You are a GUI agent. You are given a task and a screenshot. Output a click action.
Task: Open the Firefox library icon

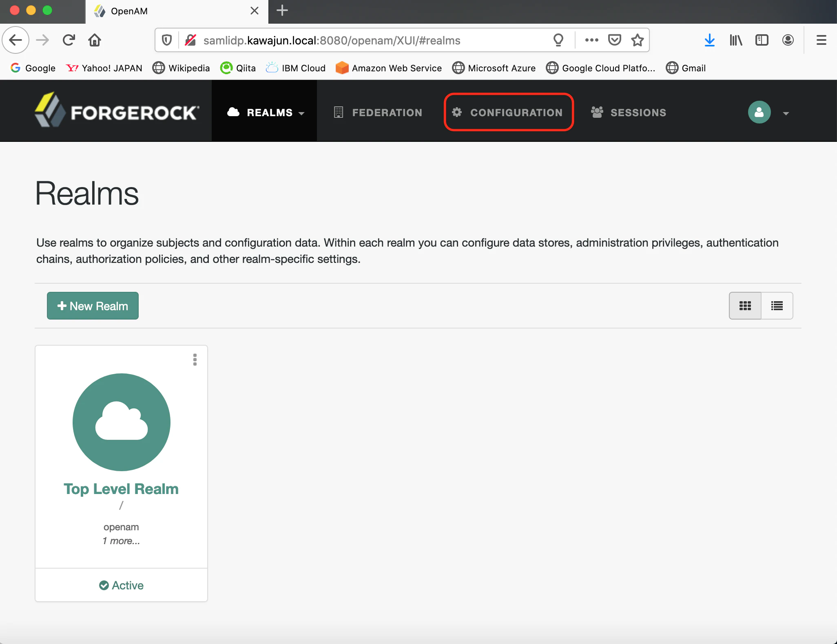pos(736,40)
